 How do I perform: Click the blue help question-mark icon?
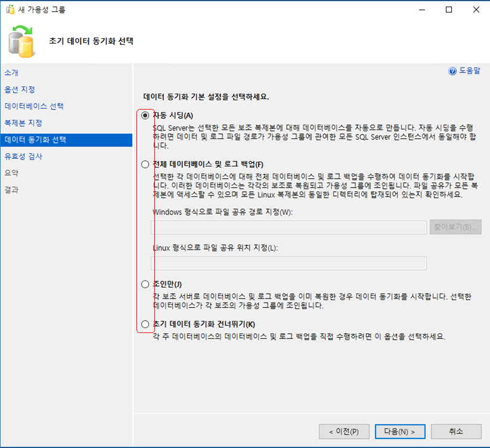coord(452,71)
